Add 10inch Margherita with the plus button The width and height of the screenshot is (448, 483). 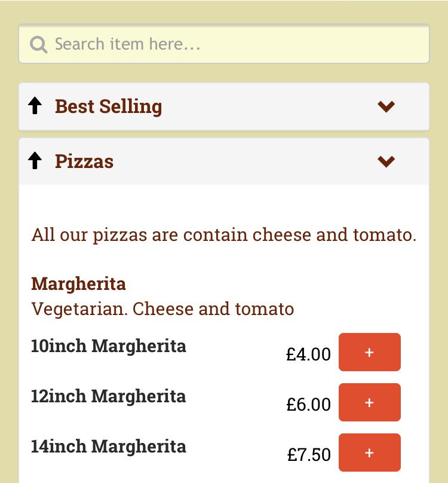[370, 352]
